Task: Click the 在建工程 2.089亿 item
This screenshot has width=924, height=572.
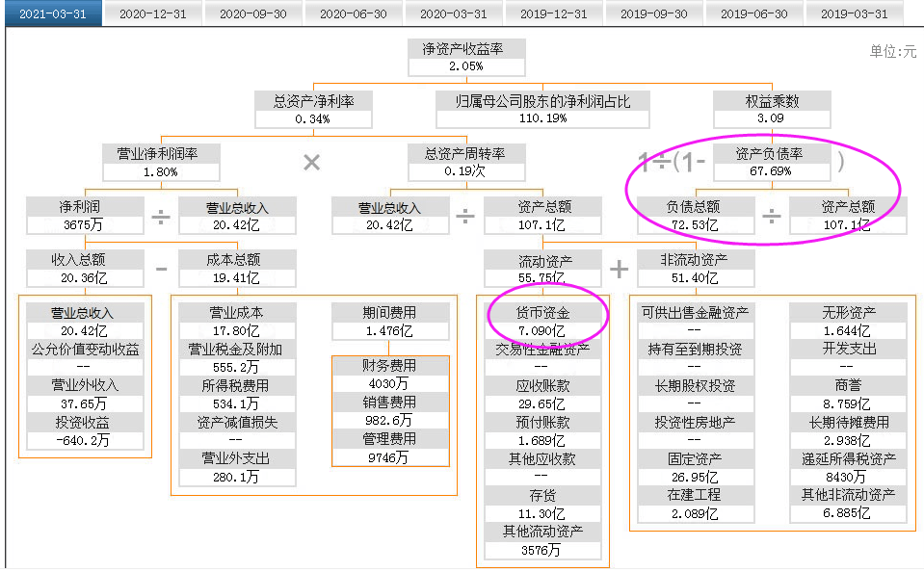Action: tap(696, 505)
